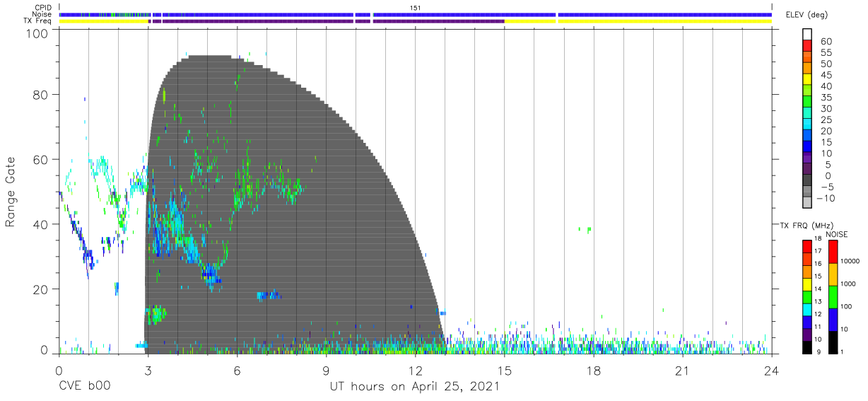868x401 pixels.
Task: Click the 9 label on TX FRQ colorbar
Action: [x=817, y=351]
